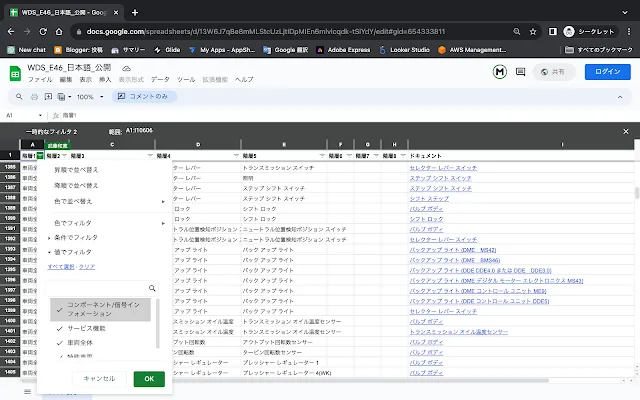
Task: Click the search icon in the filter value box
Action: [x=152, y=288]
